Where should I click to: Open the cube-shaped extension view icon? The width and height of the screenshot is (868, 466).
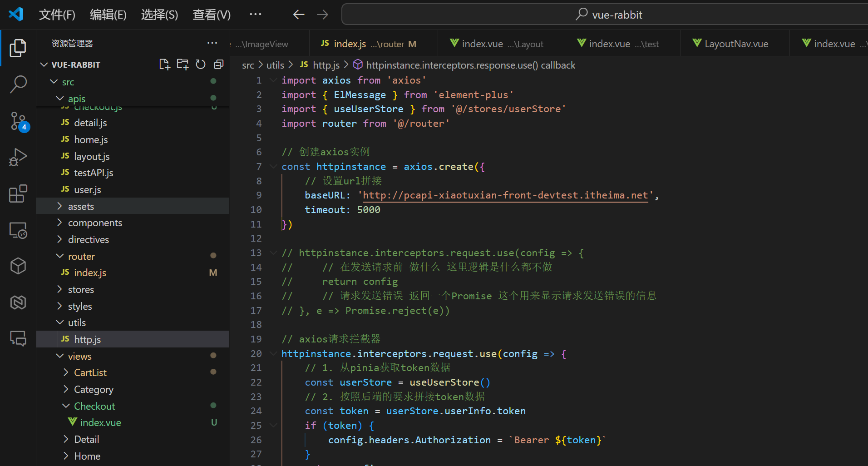tap(18, 266)
